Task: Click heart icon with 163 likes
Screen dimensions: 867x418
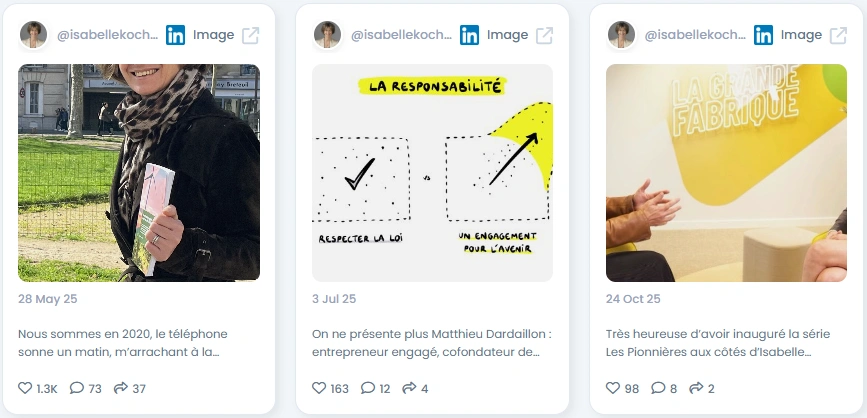Action: 319,388
